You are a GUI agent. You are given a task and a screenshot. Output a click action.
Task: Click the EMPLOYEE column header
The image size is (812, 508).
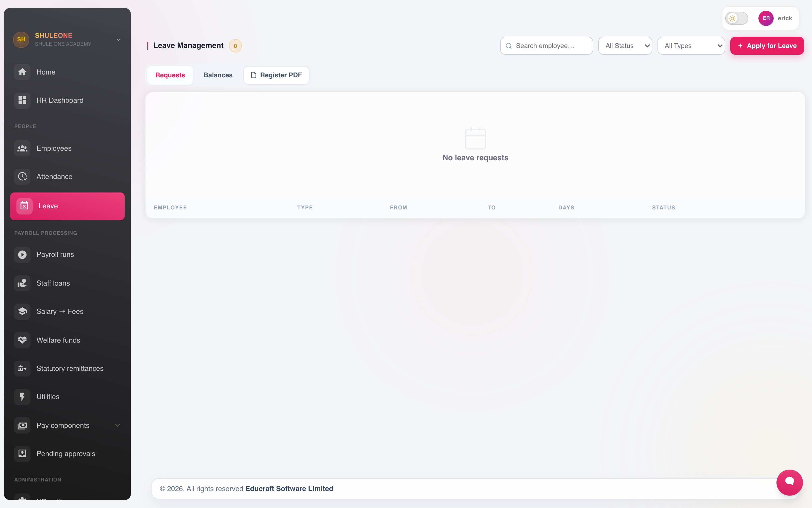pyautogui.click(x=170, y=208)
